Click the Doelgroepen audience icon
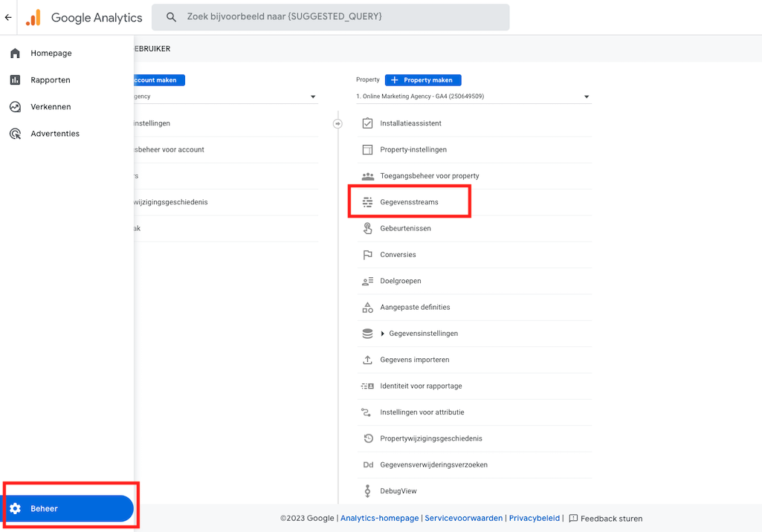This screenshot has height=532, width=762. pos(367,281)
